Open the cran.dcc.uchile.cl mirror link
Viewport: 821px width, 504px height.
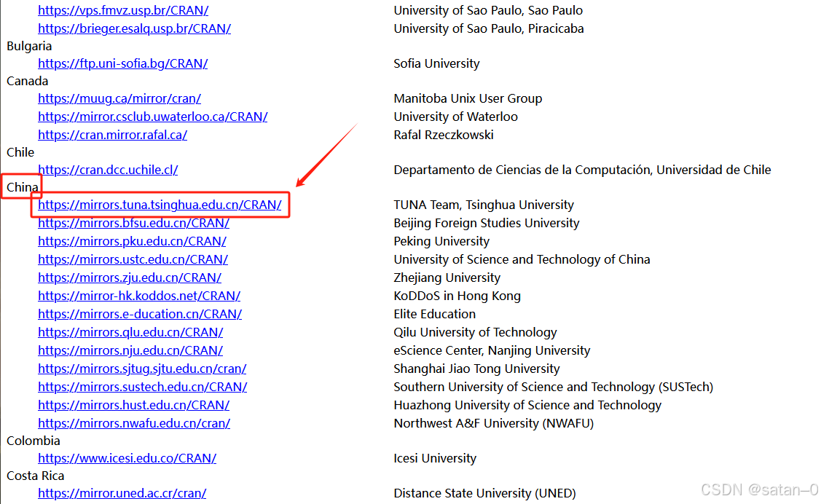tap(108, 170)
